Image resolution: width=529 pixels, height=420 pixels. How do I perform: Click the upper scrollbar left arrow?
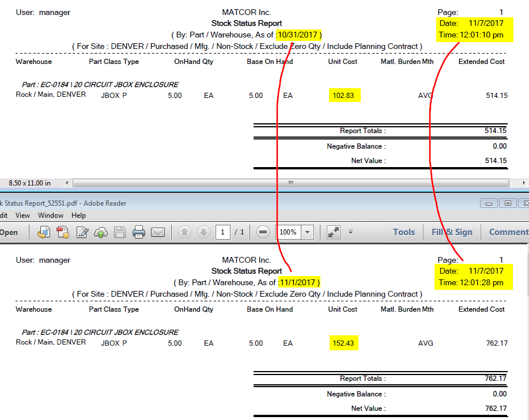click(67, 183)
